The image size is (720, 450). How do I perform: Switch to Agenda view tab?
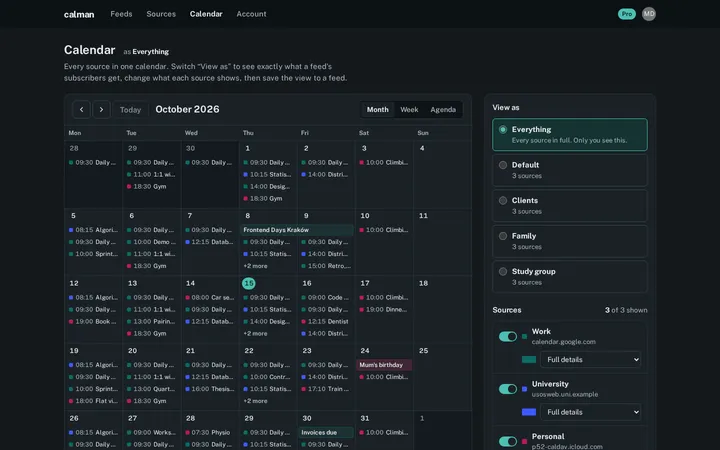pos(443,109)
